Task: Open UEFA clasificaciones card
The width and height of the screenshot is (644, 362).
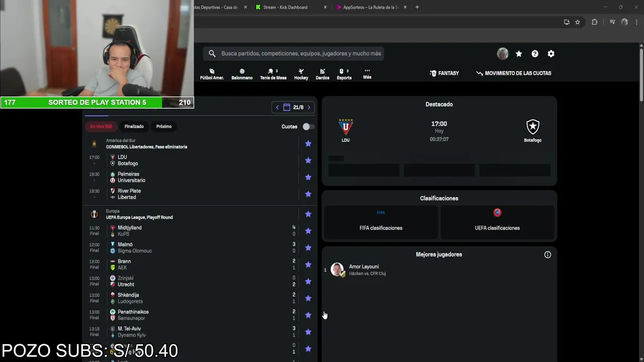Action: [497, 222]
